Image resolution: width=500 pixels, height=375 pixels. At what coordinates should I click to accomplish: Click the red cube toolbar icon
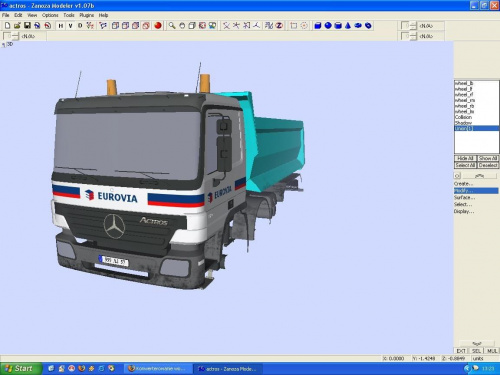click(x=146, y=26)
